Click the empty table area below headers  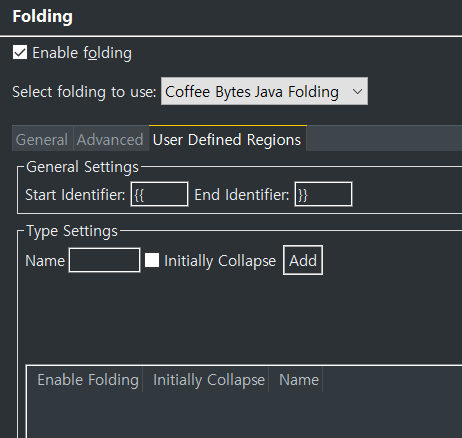[244, 415]
